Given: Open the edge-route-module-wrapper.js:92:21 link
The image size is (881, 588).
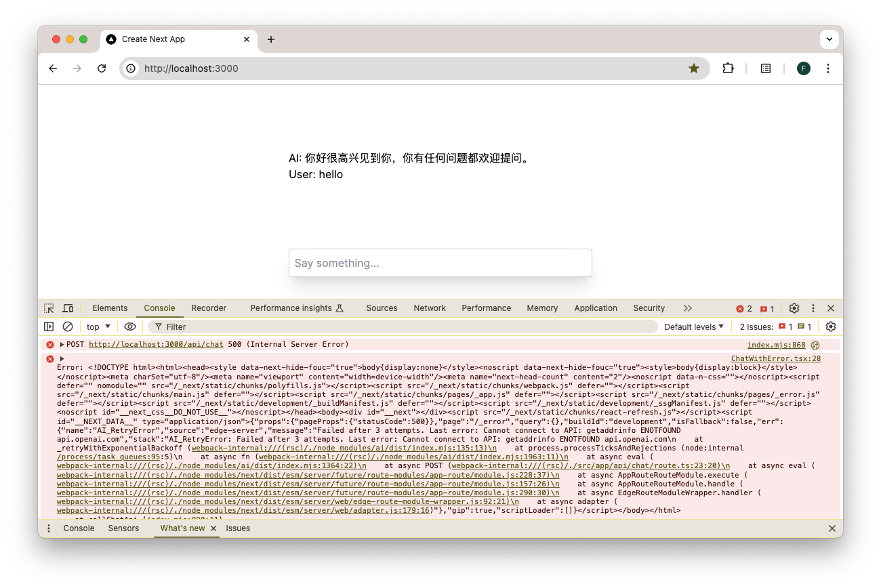Looking at the screenshot, I should click(288, 501).
